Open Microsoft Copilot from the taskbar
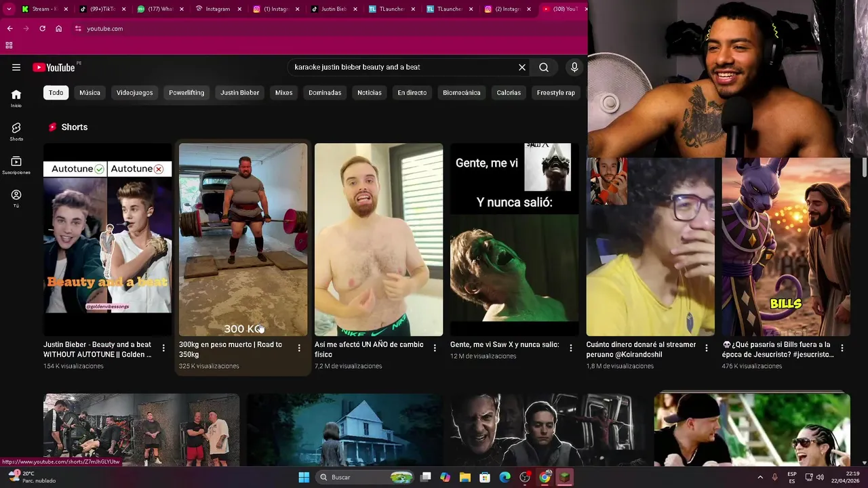This screenshot has width=868, height=488. 445,477
